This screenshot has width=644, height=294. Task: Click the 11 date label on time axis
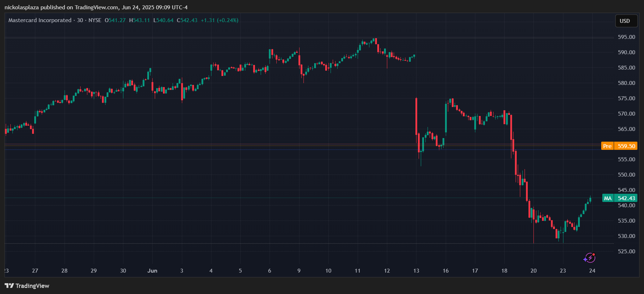pyautogui.click(x=358, y=271)
